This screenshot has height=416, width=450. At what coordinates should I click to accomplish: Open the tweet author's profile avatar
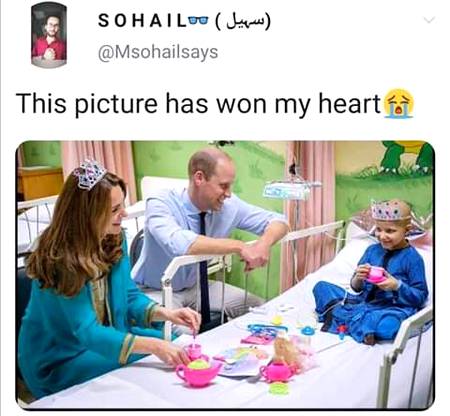point(49,35)
